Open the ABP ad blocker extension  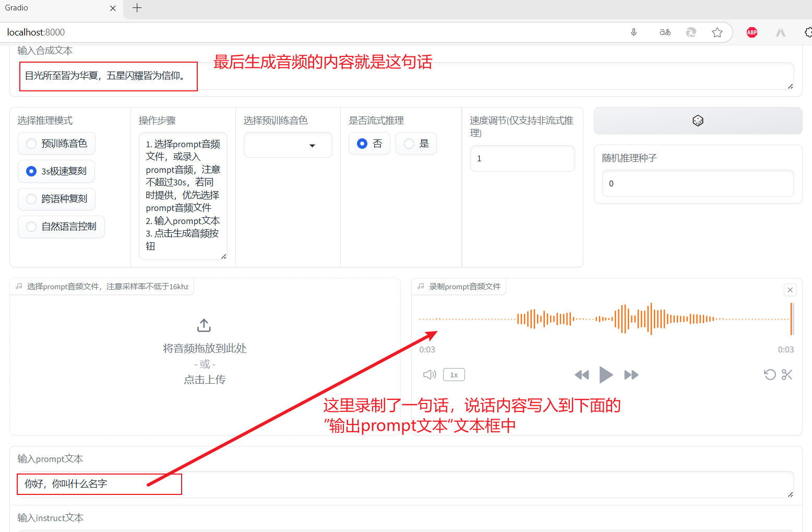point(752,32)
